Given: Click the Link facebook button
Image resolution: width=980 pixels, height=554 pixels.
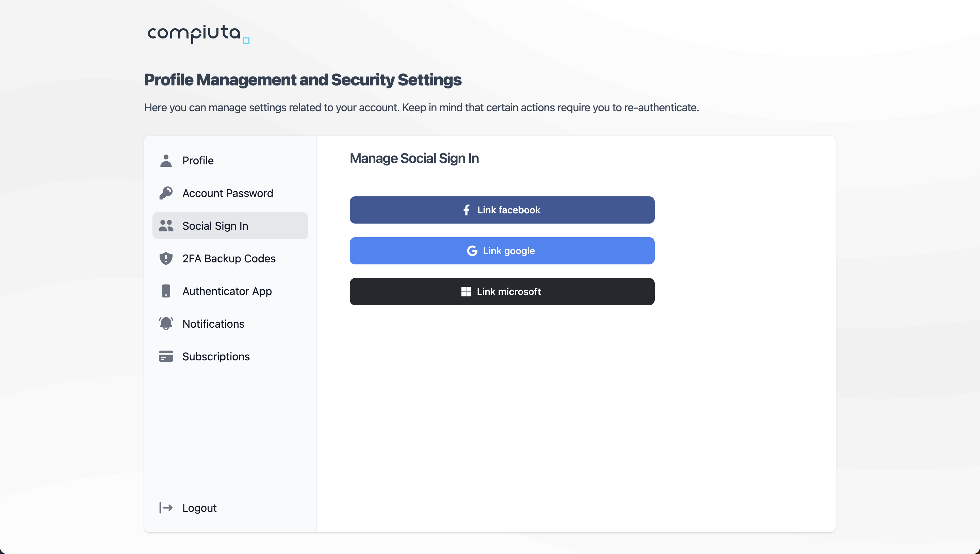Looking at the screenshot, I should (502, 210).
